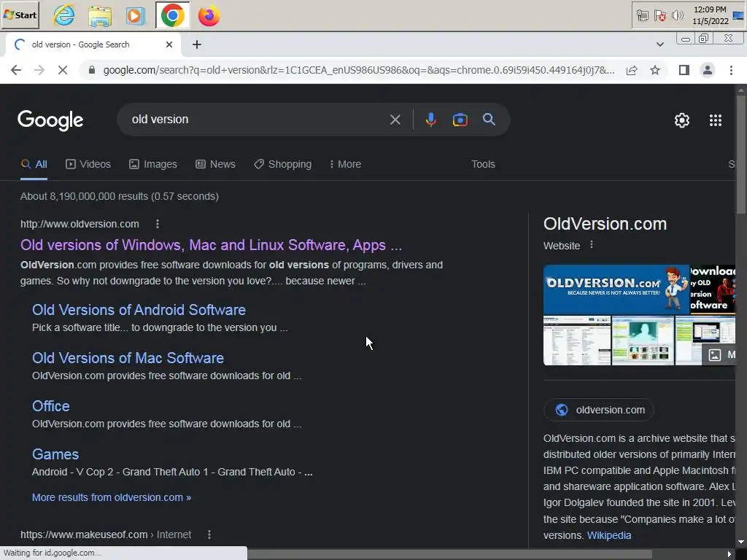Expand the Chrome tab search dropdown
This screenshot has width=747, height=560.
coord(659,44)
